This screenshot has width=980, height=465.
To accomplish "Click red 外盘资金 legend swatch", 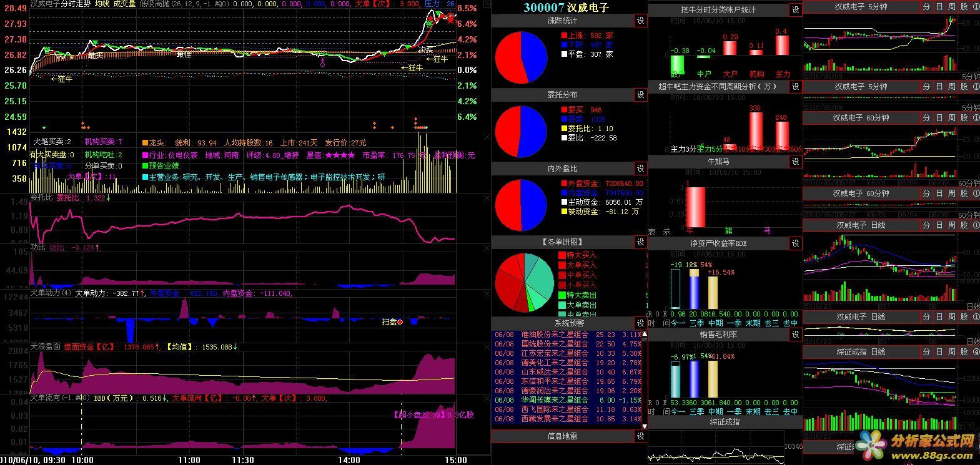I will (564, 184).
